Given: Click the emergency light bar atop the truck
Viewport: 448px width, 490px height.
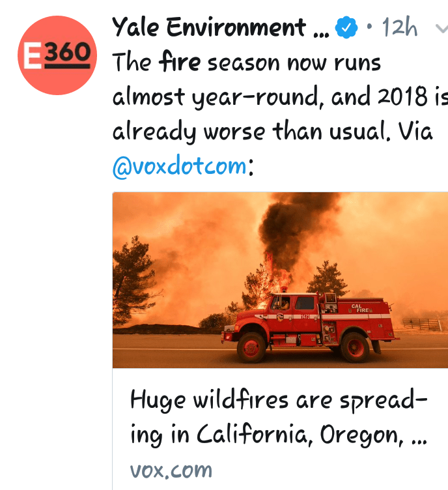Looking at the screenshot, I should coord(283,288).
